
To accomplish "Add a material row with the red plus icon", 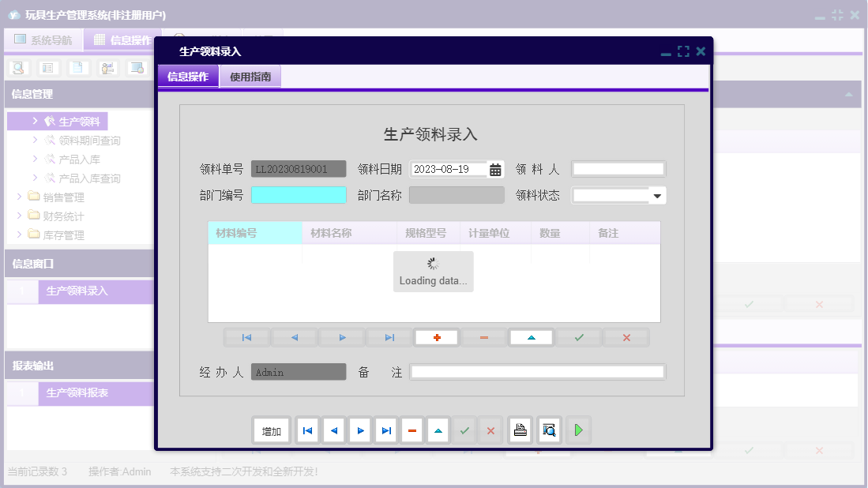I will 436,337.
